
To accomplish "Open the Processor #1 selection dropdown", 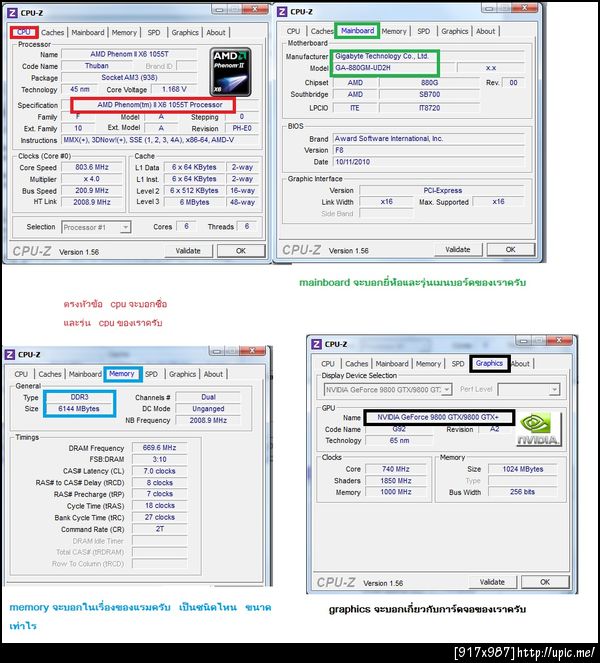I will 96,227.
